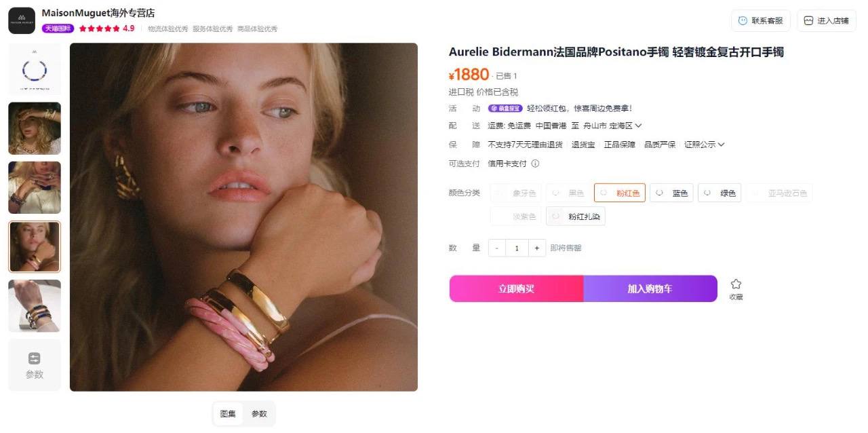Viewport: 868px width, 433px height.
Task: Click the 立即购买 buy now button
Action: point(516,288)
